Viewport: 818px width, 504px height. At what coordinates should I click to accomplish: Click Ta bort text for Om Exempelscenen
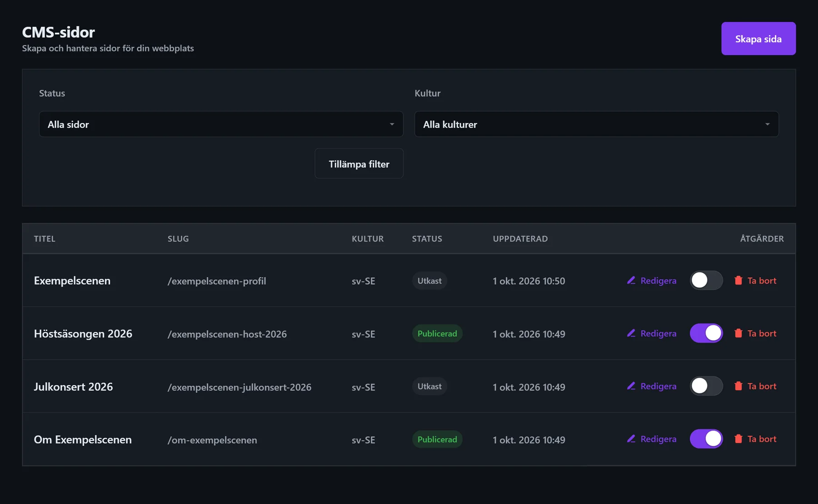coord(762,439)
